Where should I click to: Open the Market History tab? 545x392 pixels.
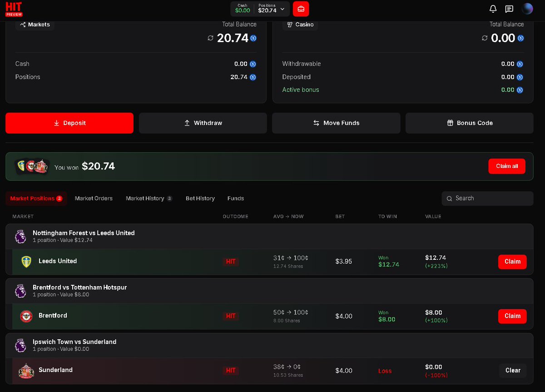click(x=149, y=198)
